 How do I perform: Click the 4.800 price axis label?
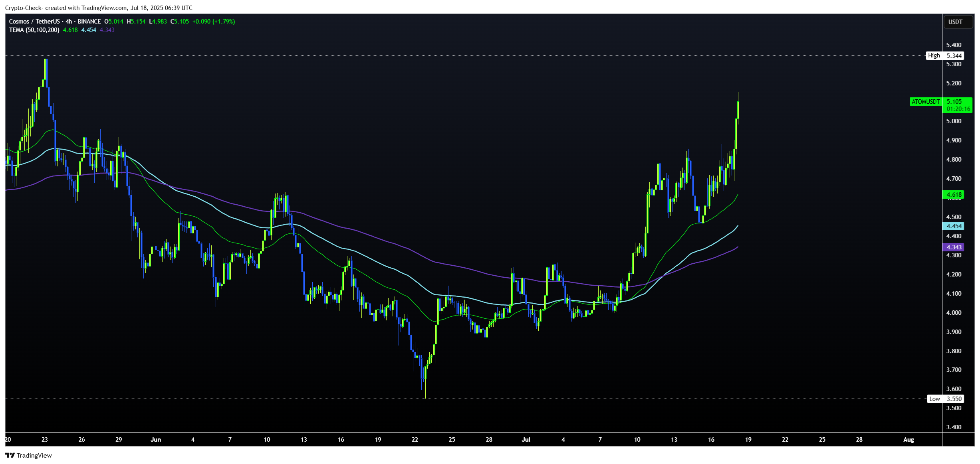tap(954, 159)
